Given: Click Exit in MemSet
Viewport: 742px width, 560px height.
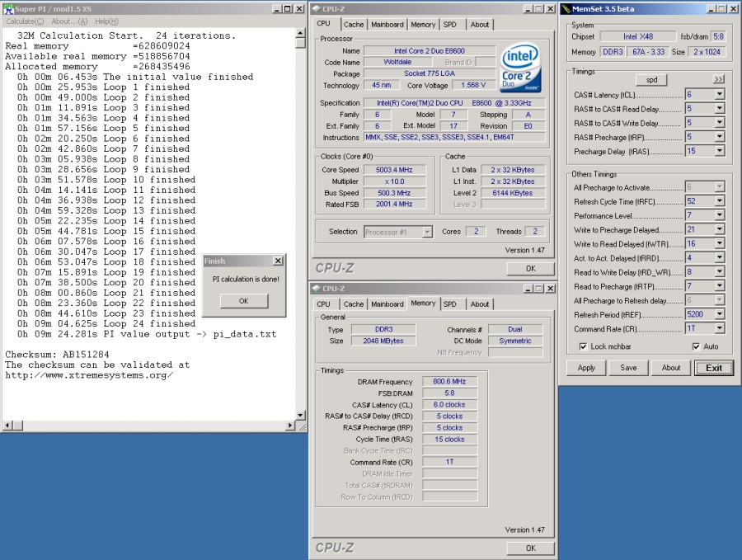Looking at the screenshot, I should (714, 368).
